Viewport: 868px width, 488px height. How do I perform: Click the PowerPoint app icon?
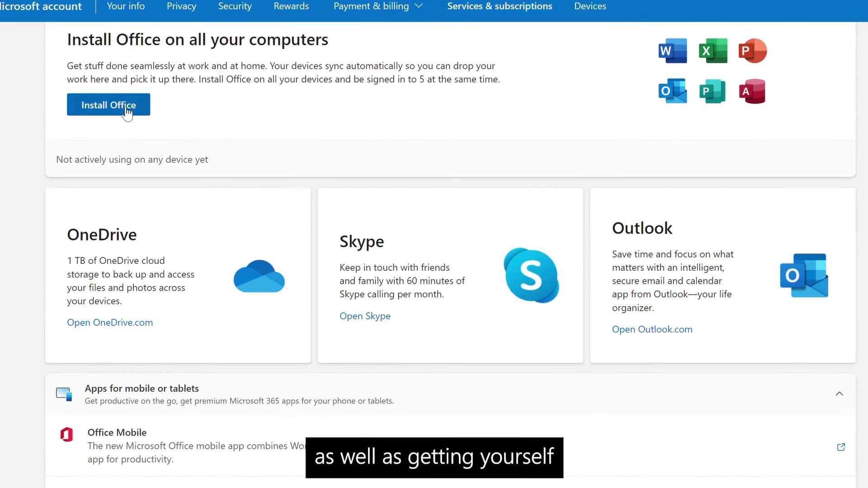click(x=752, y=51)
